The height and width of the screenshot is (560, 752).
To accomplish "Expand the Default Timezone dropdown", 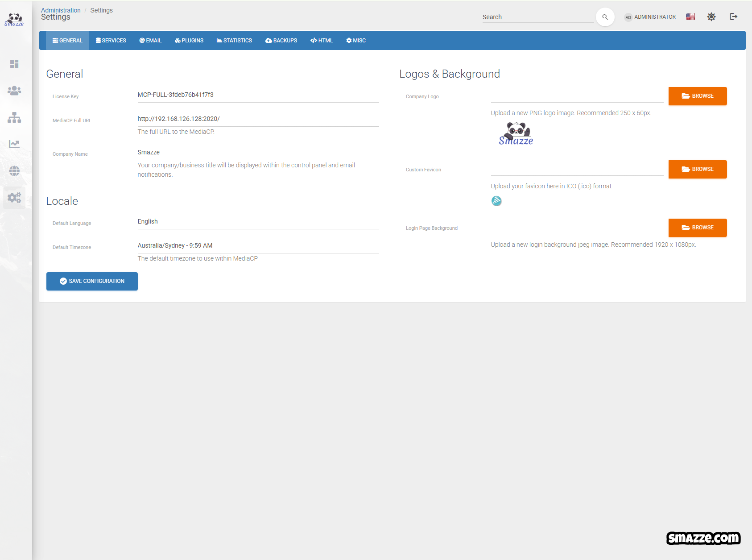I will tap(258, 246).
